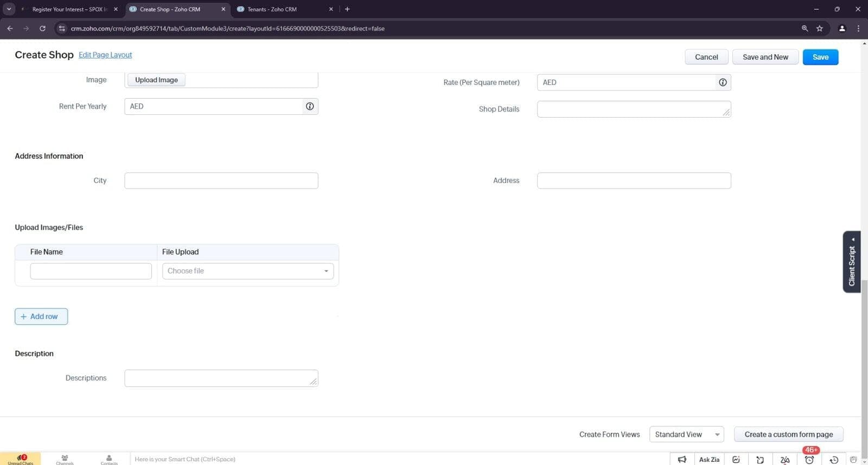Image resolution: width=868 pixels, height=465 pixels.
Task: Click the sticky-note icon after the history clock
Action: tap(853, 460)
